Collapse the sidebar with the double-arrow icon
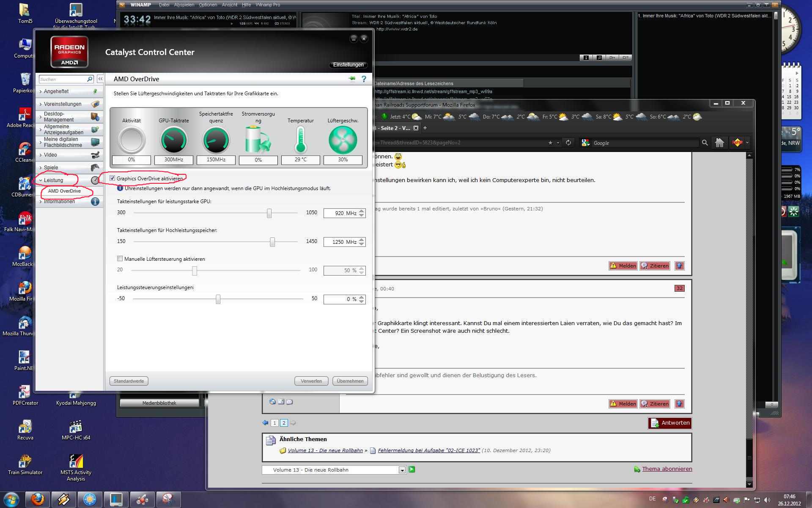Screen dimensions: 812x508 click(x=100, y=79)
